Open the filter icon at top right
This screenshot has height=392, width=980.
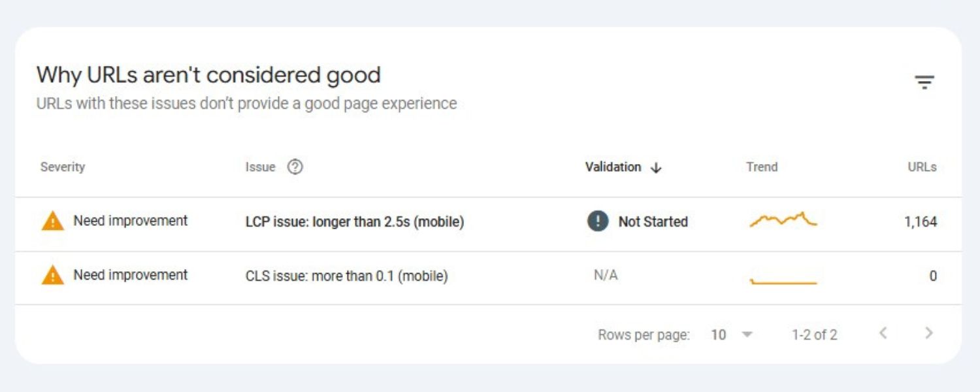(924, 82)
